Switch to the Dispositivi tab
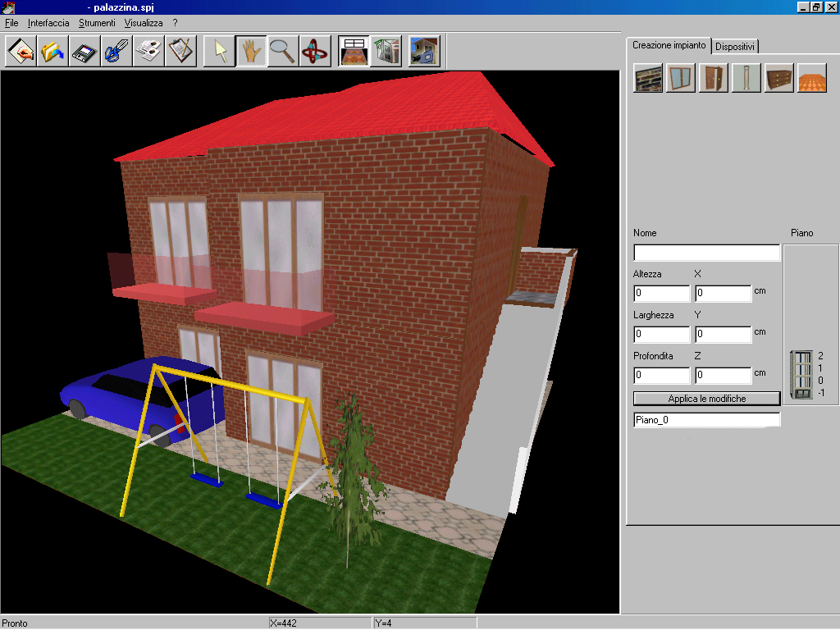This screenshot has width=840, height=630. point(735,47)
